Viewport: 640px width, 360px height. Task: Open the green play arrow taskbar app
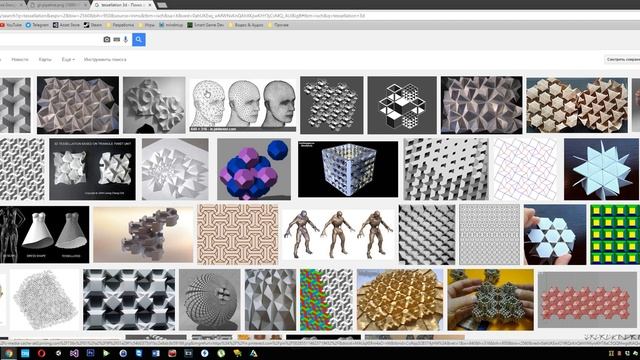click(107, 353)
